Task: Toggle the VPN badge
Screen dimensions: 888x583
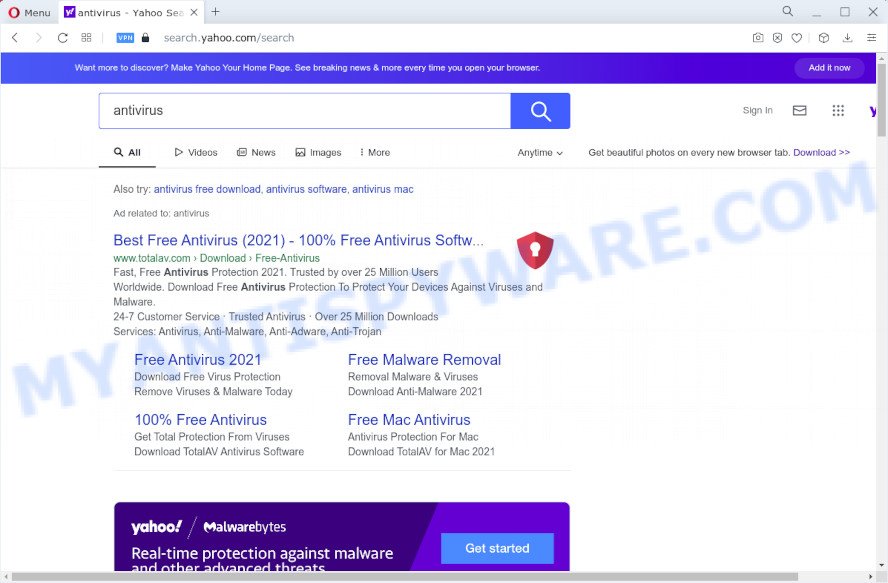Action: click(x=125, y=38)
